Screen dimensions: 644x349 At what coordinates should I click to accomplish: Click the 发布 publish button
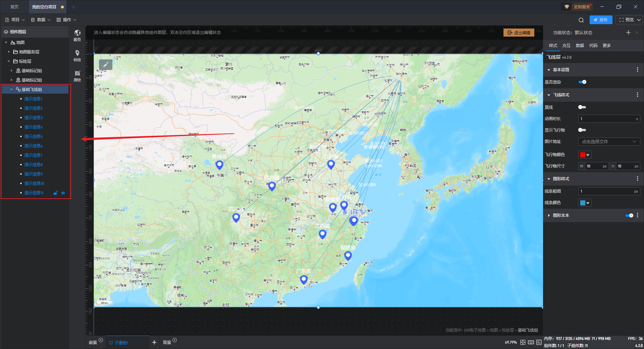601,20
